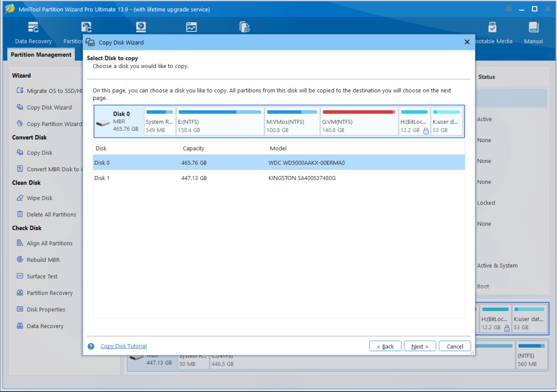Viewport: 557px width, 392px height.
Task: Click 447.13 GB capacity cell
Action: 194,178
